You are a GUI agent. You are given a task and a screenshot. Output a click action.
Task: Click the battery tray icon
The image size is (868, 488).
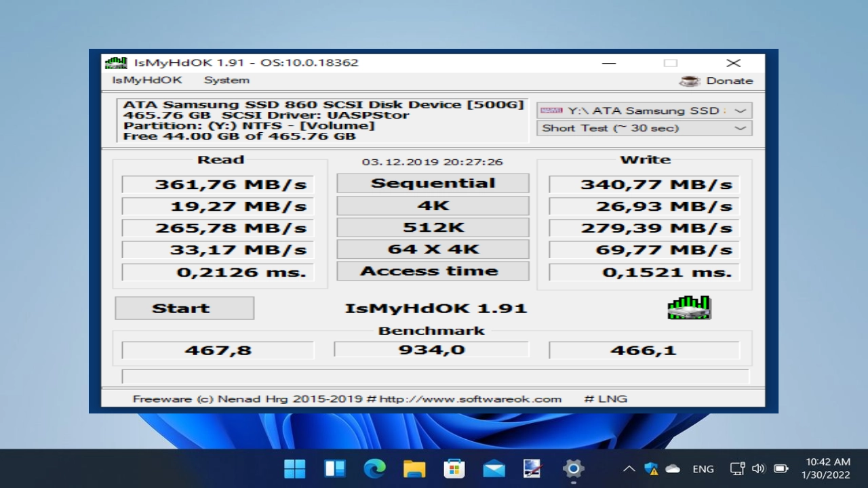781,468
